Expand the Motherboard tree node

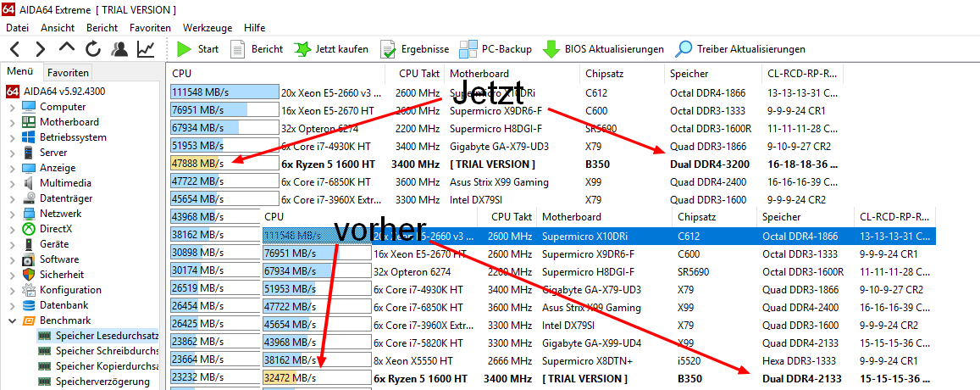tap(13, 122)
